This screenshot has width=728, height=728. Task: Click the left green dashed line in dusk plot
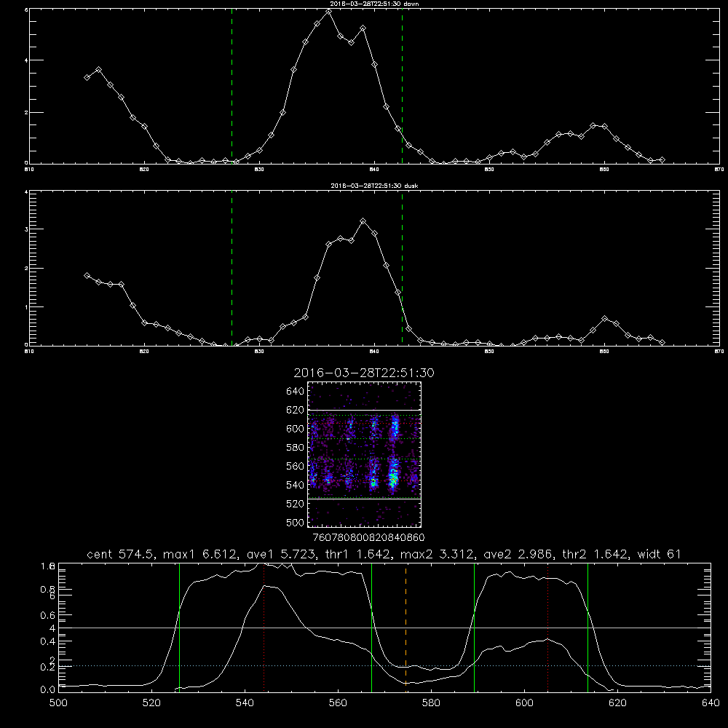click(232, 268)
